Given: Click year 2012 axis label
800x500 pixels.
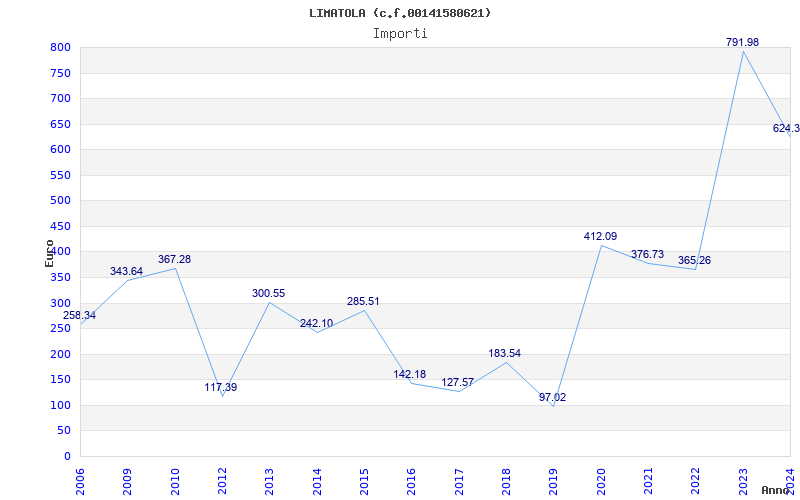Looking at the screenshot, I should pos(222,482).
